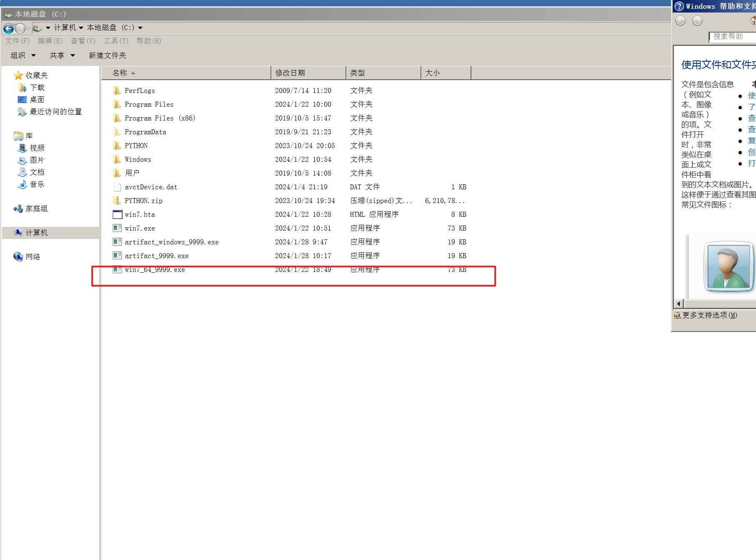The width and height of the screenshot is (756, 560).
Task: Open 桌面 in the navigation pane
Action: (x=37, y=100)
